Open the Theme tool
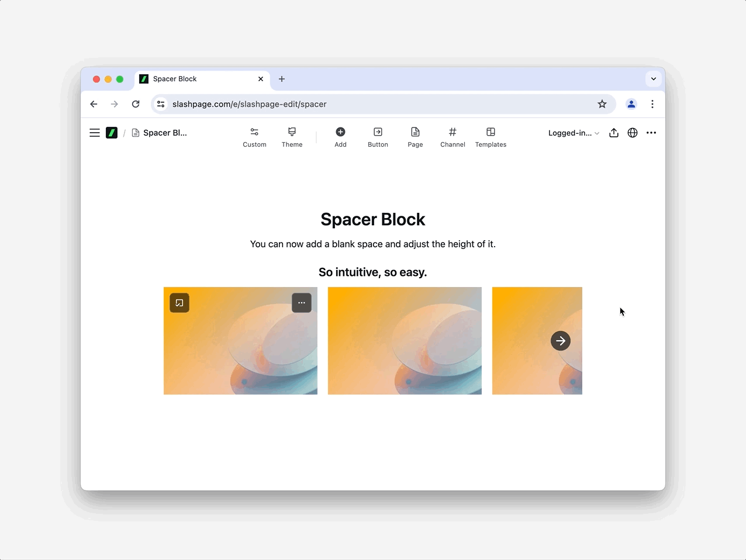Image resolution: width=746 pixels, height=560 pixels. [292, 137]
